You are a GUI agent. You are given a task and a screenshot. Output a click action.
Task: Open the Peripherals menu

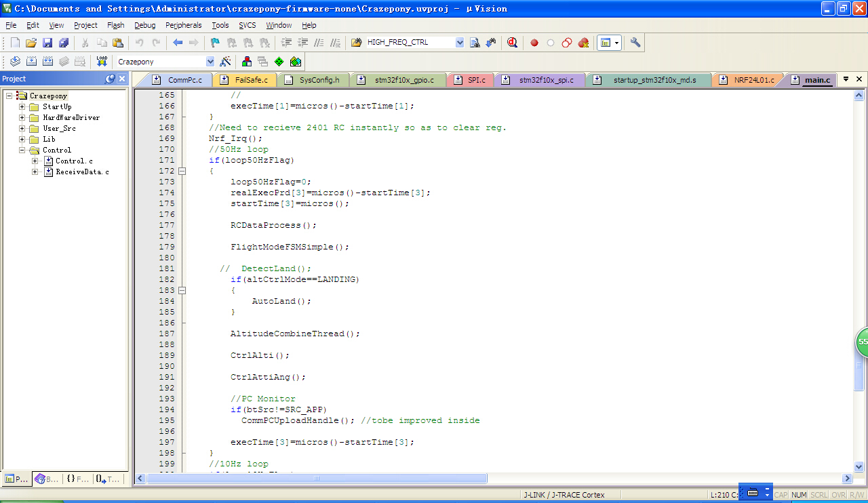pos(183,25)
